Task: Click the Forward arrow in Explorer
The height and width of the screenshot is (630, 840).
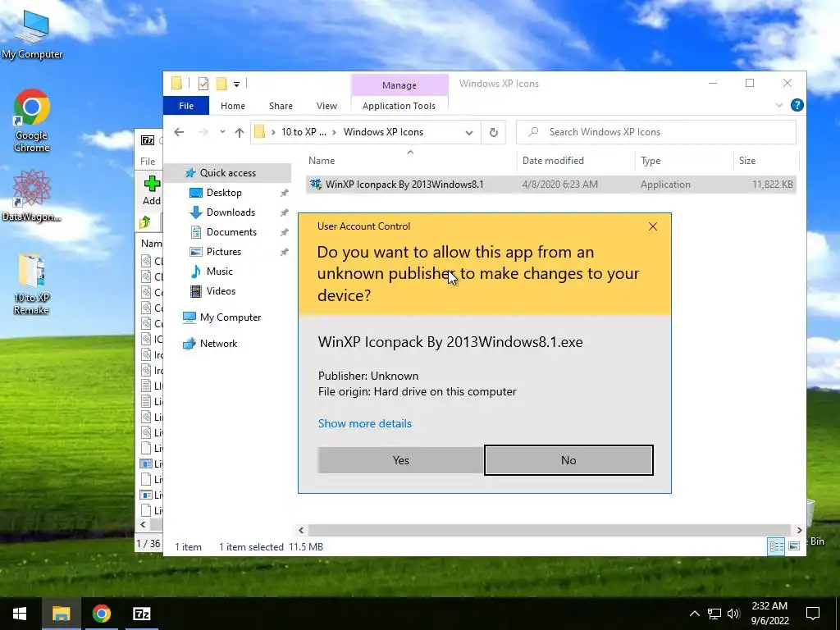Action: click(203, 132)
